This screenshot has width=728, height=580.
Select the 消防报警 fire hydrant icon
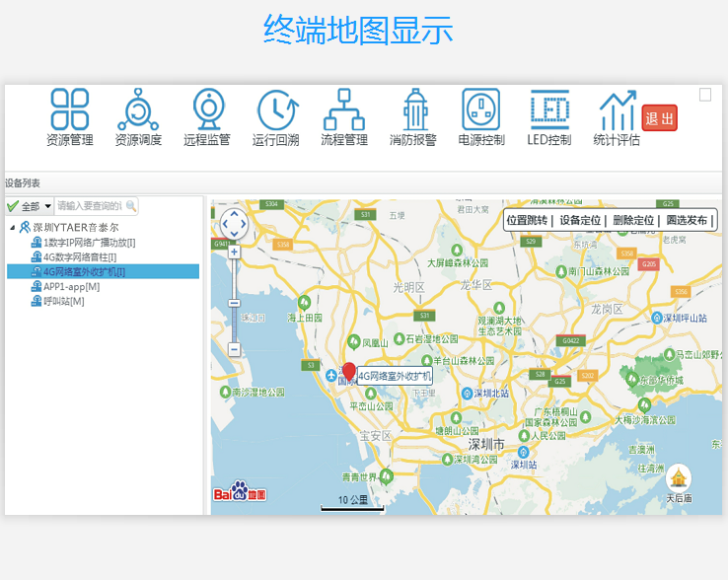(413, 116)
